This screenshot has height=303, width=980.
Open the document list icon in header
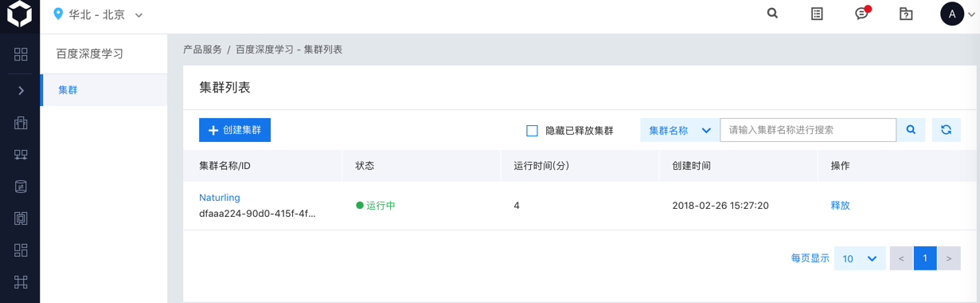click(x=817, y=14)
